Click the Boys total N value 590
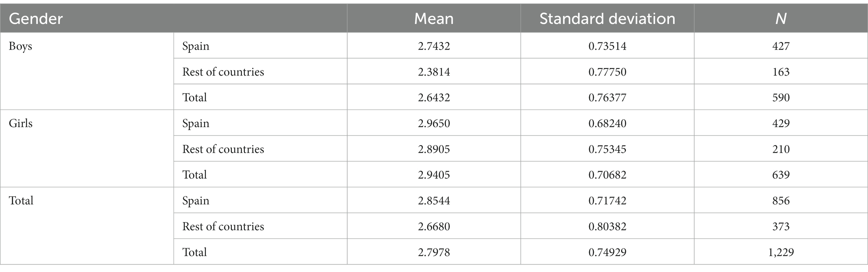 (x=781, y=97)
